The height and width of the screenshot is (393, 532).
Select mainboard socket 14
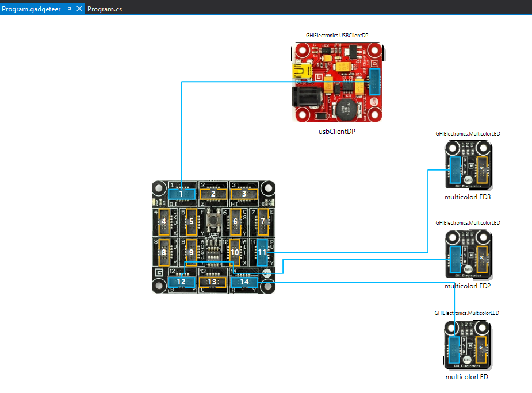coord(244,282)
